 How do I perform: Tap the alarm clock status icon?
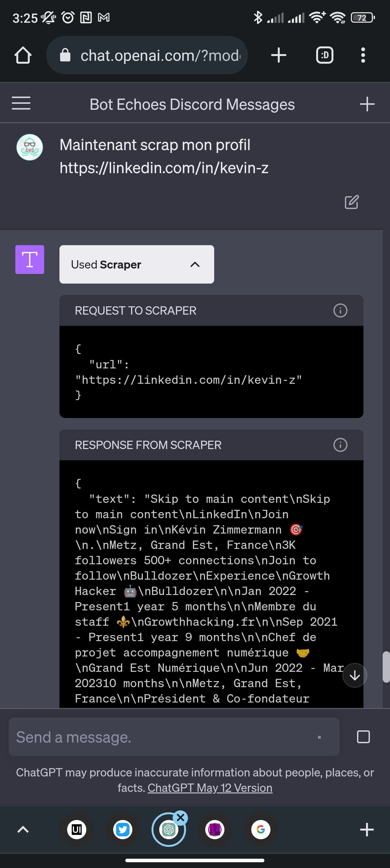[68, 17]
